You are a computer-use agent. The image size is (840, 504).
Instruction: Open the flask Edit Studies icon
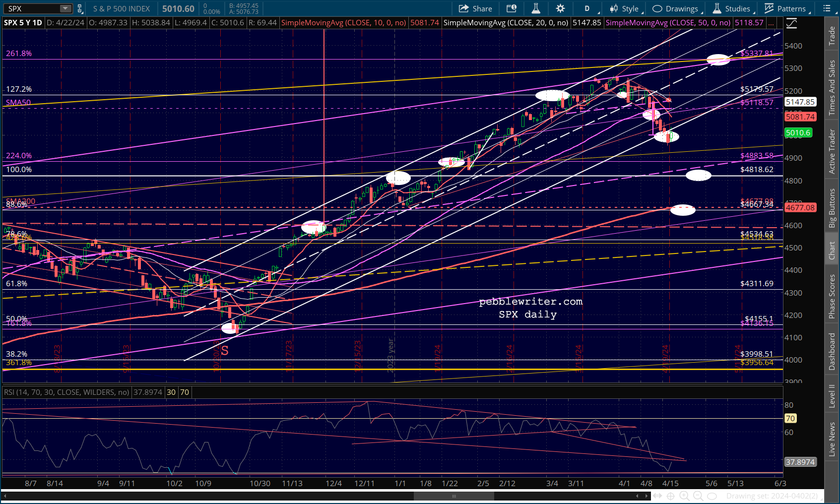coord(536,8)
